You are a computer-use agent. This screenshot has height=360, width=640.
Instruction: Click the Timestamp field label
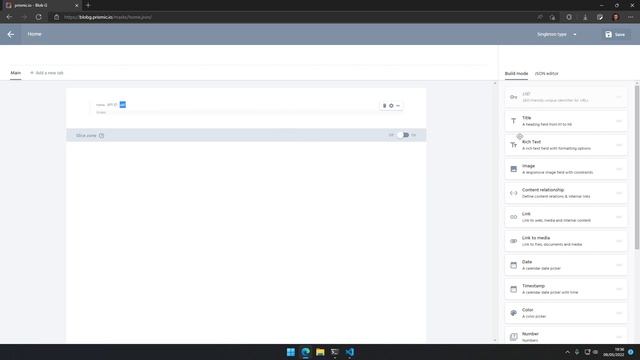(533, 286)
